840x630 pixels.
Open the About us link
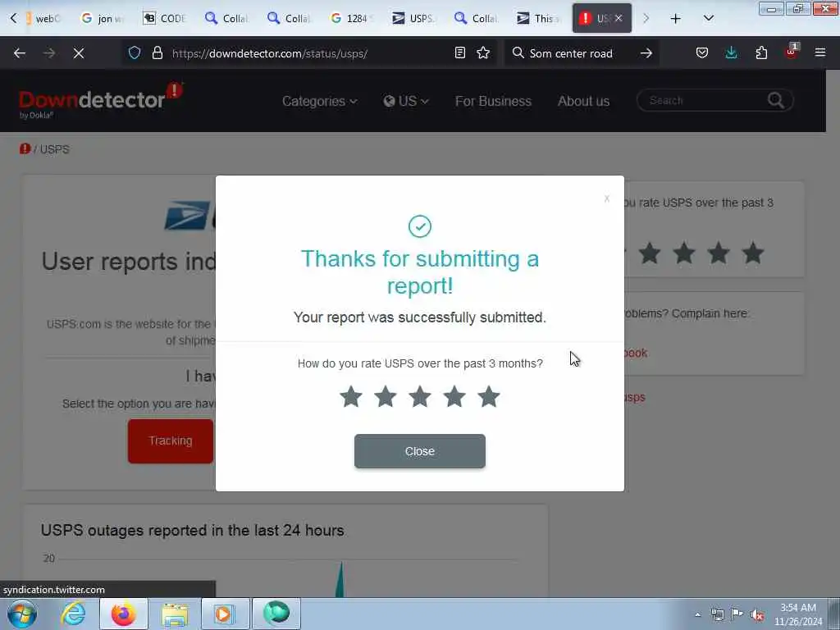coord(583,101)
